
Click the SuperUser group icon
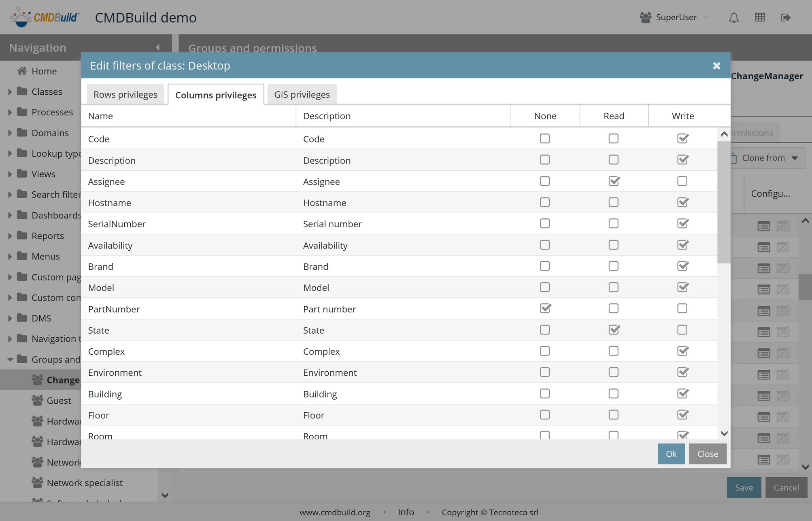pos(645,18)
